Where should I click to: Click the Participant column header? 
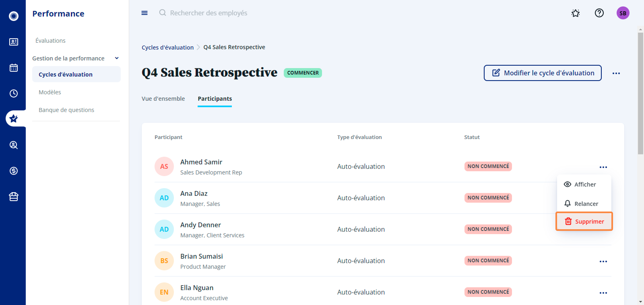(168, 137)
